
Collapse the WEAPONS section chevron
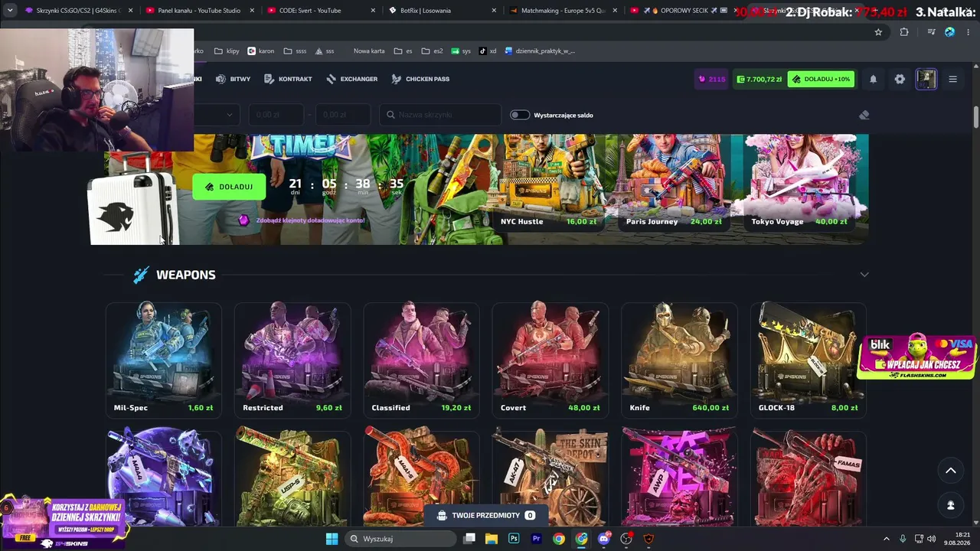click(864, 275)
